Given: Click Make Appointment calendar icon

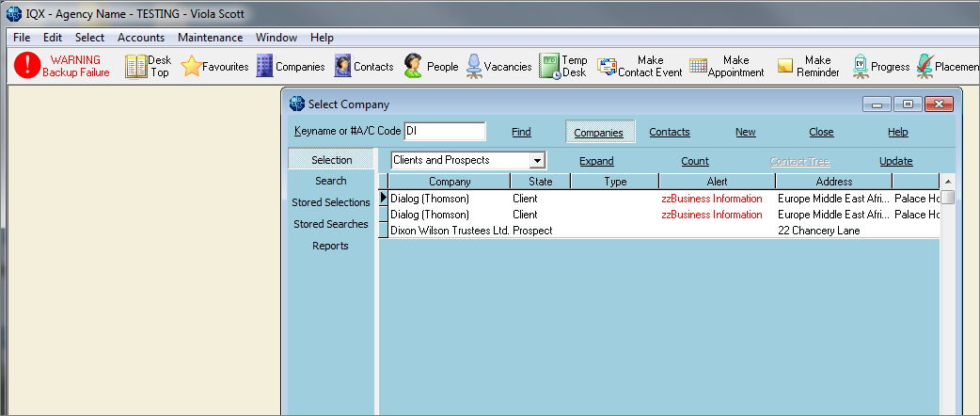Looking at the screenshot, I should tap(698, 66).
